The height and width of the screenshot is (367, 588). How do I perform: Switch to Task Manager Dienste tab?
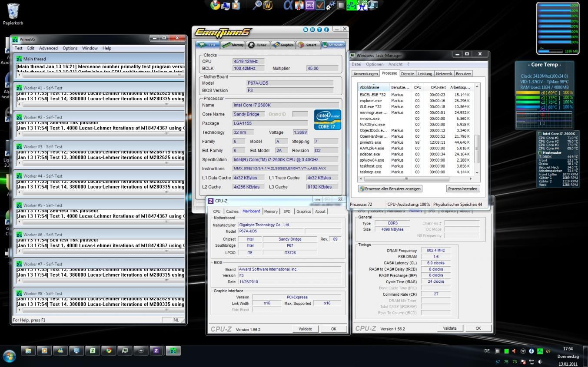pyautogui.click(x=407, y=74)
